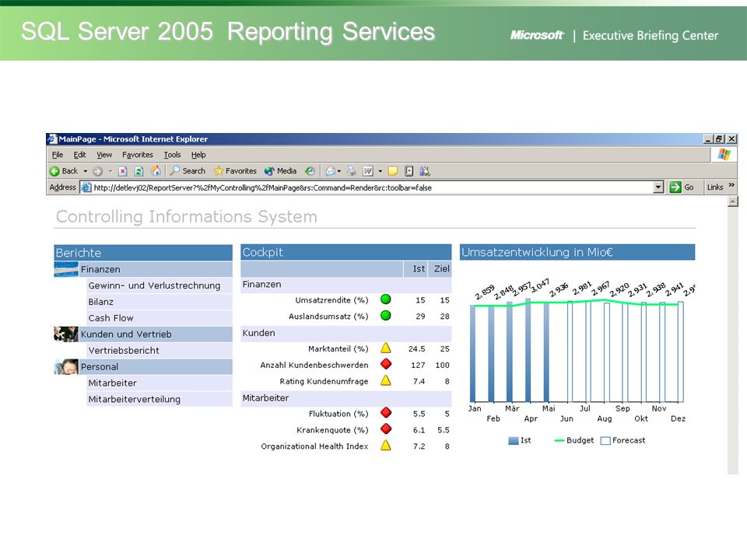Click the green Budget legend line
The image size is (747, 560).
coord(559,440)
